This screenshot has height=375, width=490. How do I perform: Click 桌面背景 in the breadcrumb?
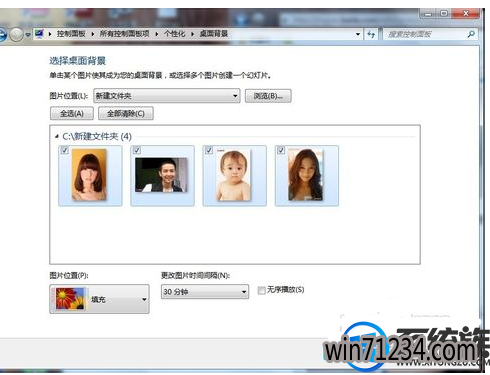[214, 34]
